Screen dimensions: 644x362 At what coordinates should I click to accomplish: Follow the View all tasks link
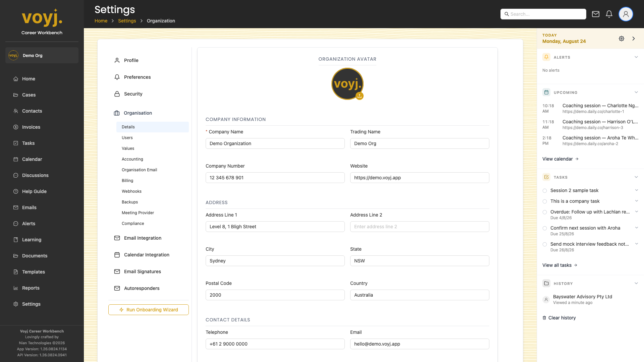[560, 265]
